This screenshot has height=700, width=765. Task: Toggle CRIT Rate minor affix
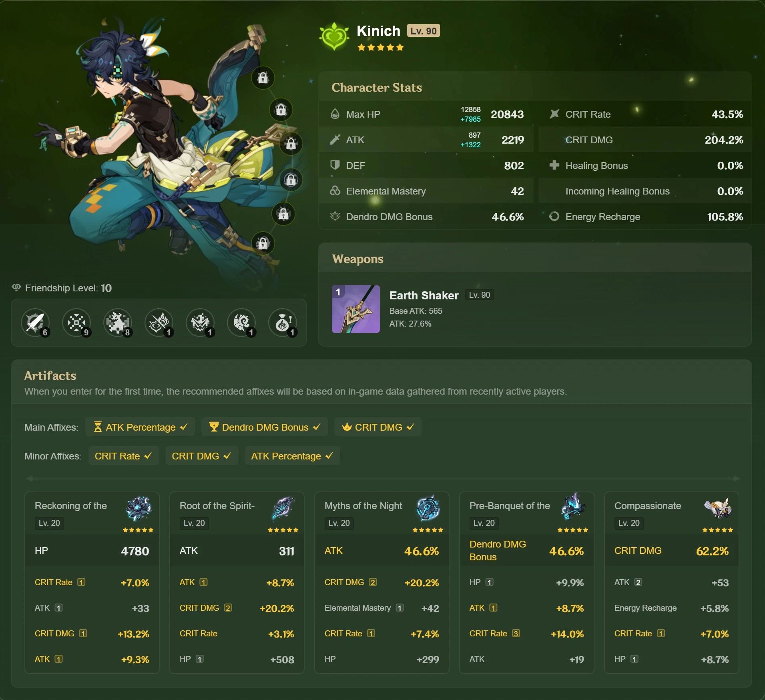pos(123,456)
